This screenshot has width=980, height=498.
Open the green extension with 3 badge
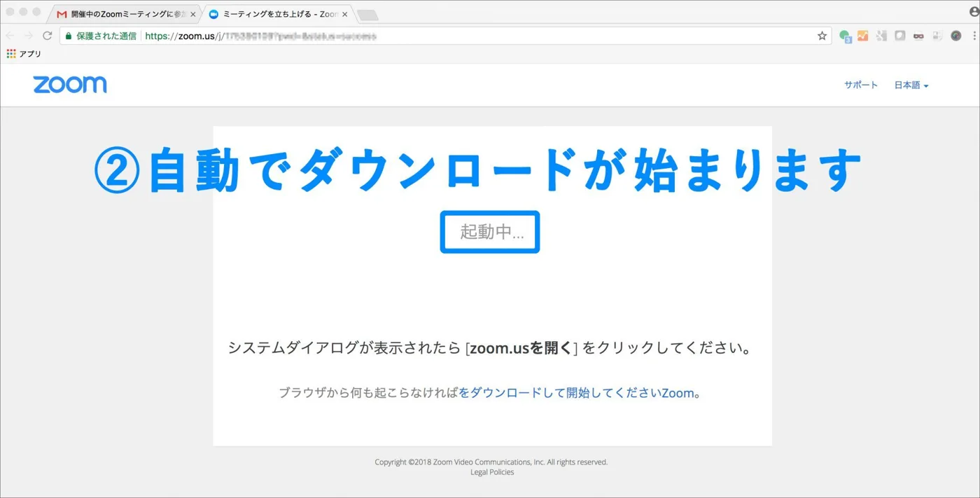click(x=845, y=36)
